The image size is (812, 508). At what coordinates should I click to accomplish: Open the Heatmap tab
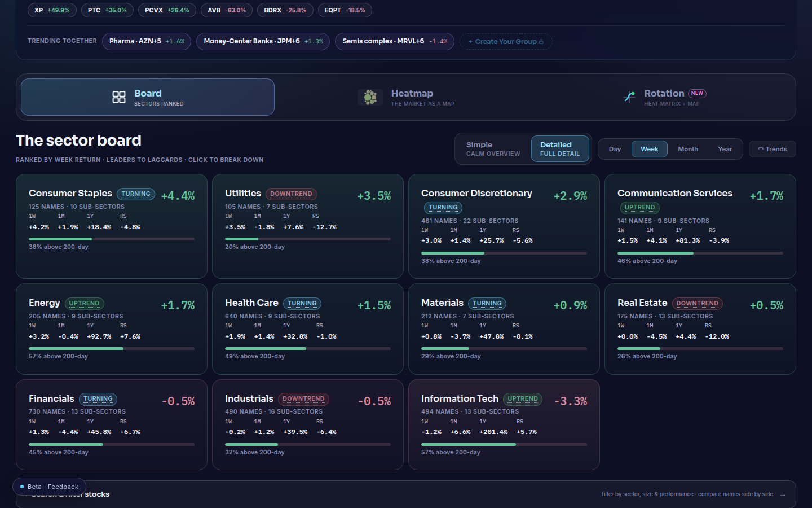pyautogui.click(x=406, y=97)
